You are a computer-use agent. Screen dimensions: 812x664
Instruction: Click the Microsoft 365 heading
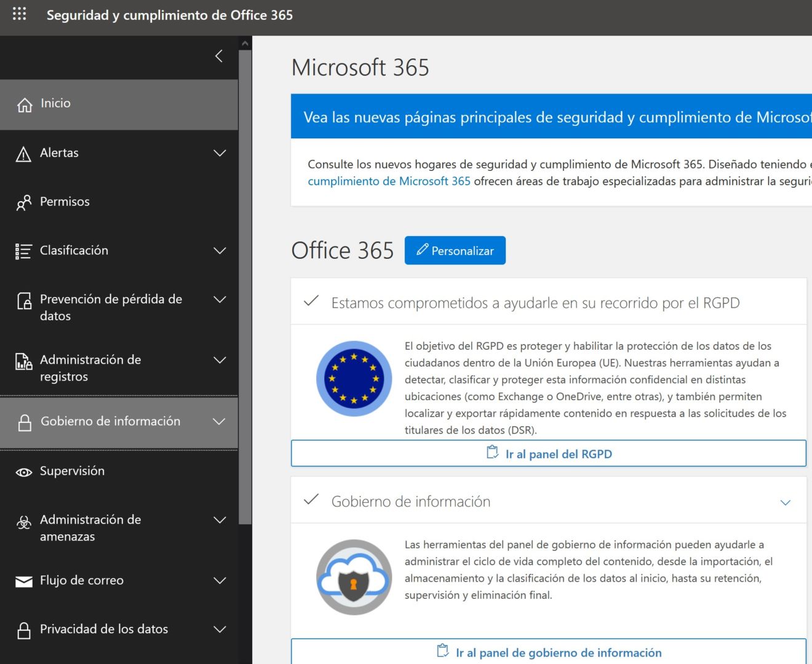(x=360, y=68)
